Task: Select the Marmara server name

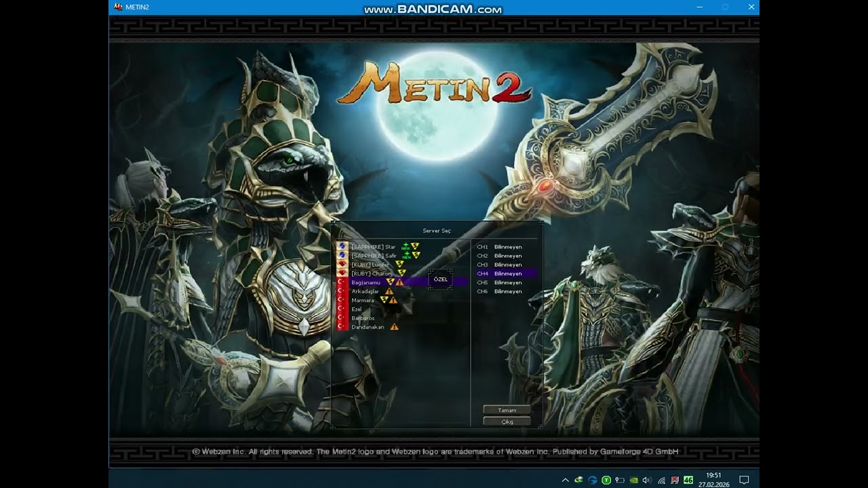Action: tap(363, 300)
